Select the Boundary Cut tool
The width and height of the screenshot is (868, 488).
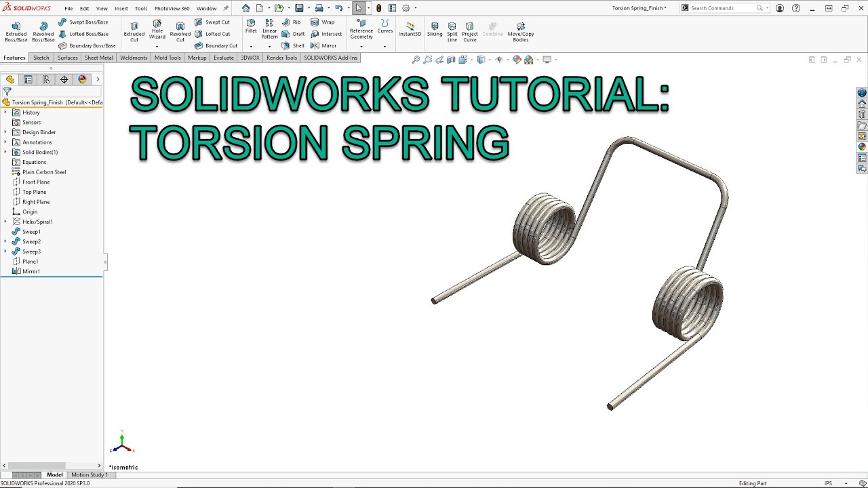pyautogui.click(x=216, y=45)
